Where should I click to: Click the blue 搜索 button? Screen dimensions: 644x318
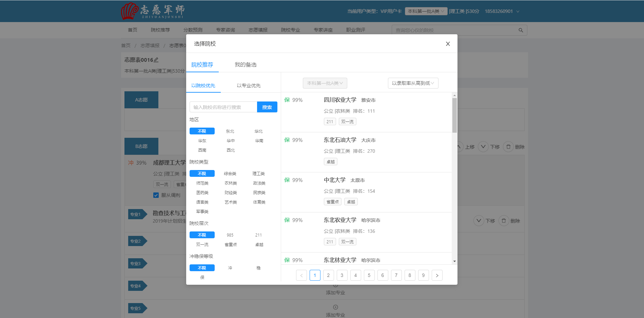tap(267, 107)
